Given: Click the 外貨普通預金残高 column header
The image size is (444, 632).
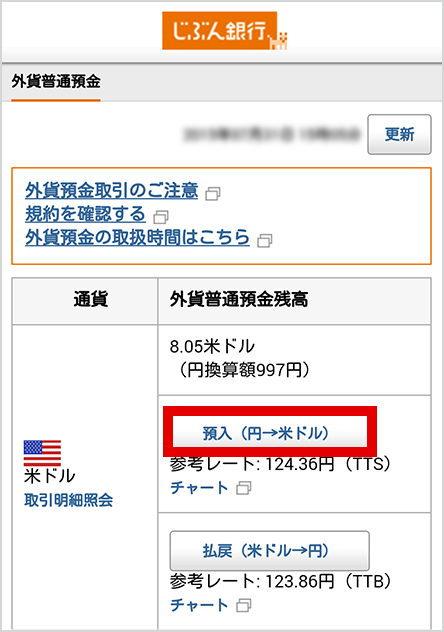Looking at the screenshot, I should 295,301.
